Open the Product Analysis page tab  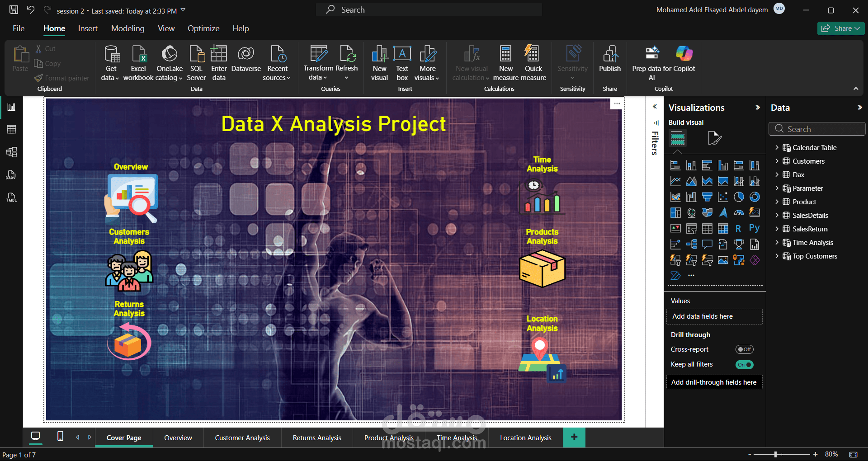pos(388,437)
